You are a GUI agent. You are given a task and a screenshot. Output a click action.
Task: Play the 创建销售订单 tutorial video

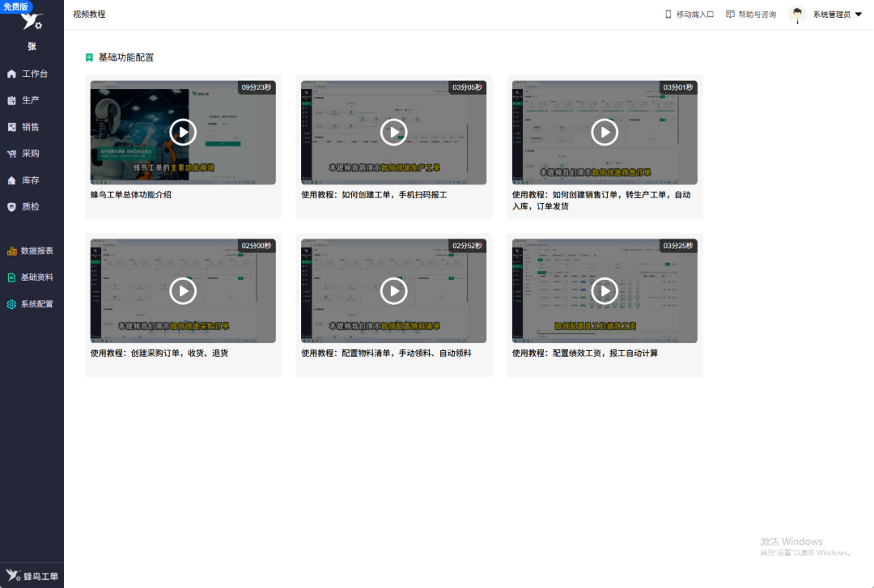605,133
